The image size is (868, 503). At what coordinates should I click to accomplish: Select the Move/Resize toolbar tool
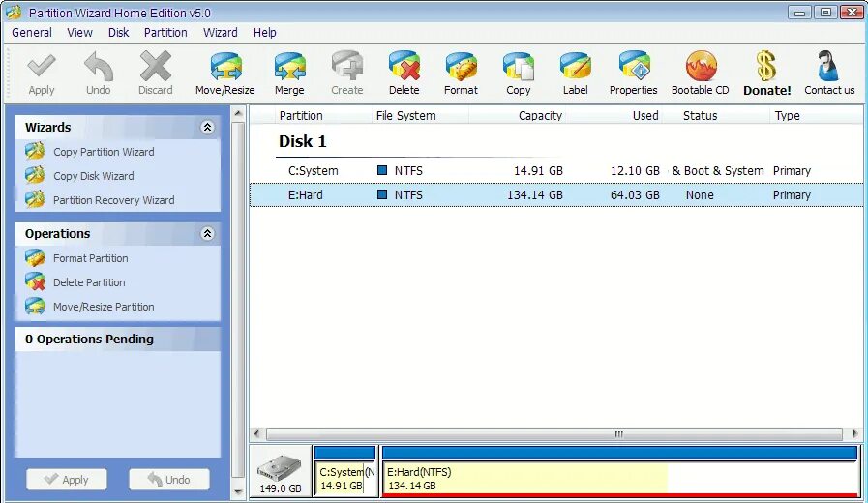pyautogui.click(x=225, y=74)
